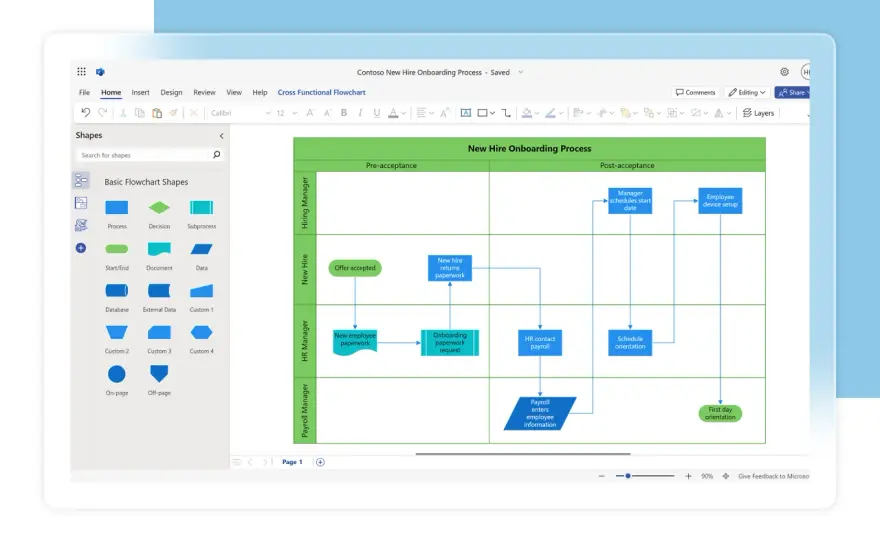The image size is (880, 540).
Task: Pick the Document shape
Action: (x=159, y=249)
